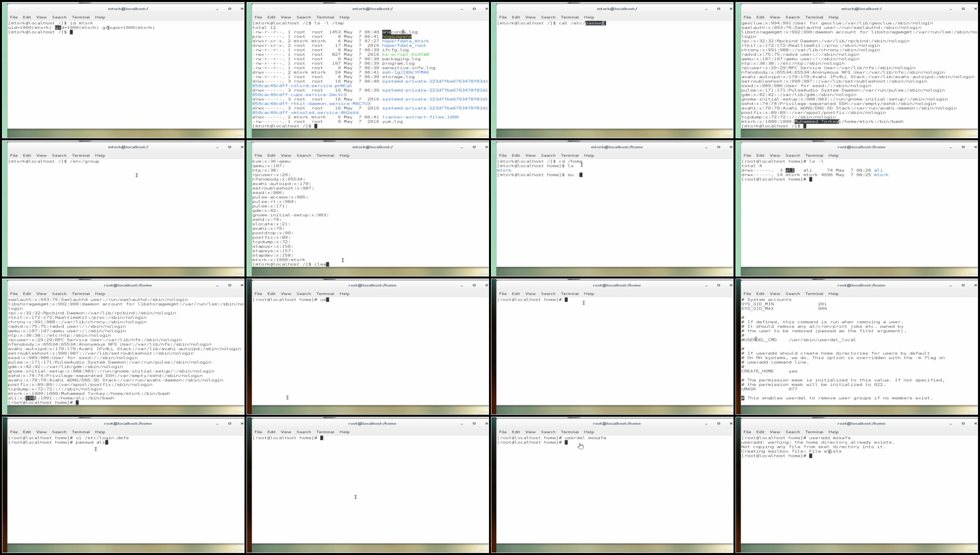Open Edit menu in the 'passwd ali' terminal
980x555 pixels.
(x=27, y=432)
